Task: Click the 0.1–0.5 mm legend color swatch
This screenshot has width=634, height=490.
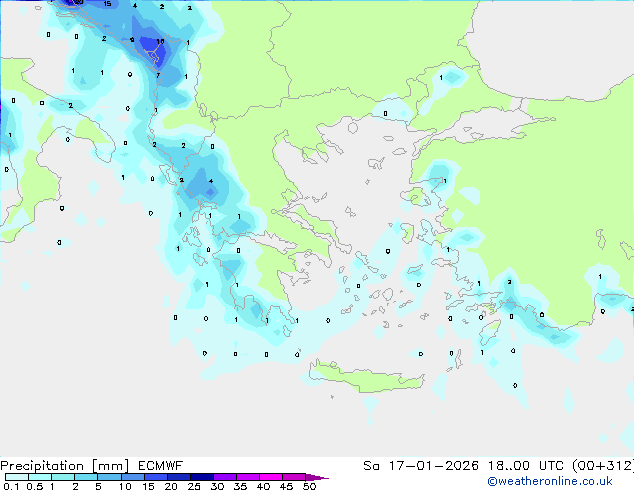Action: tap(17, 477)
